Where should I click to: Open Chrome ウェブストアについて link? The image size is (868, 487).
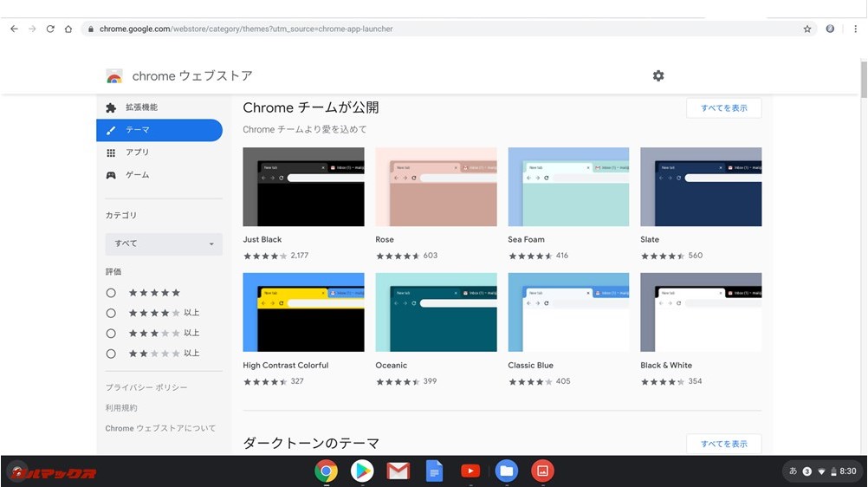[x=160, y=428]
